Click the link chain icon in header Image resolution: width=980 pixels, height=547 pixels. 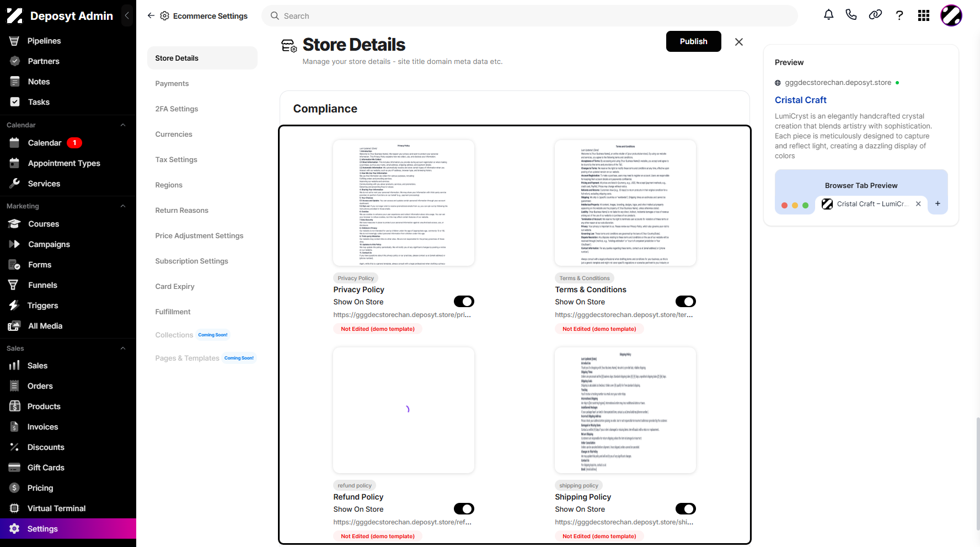[x=875, y=15]
